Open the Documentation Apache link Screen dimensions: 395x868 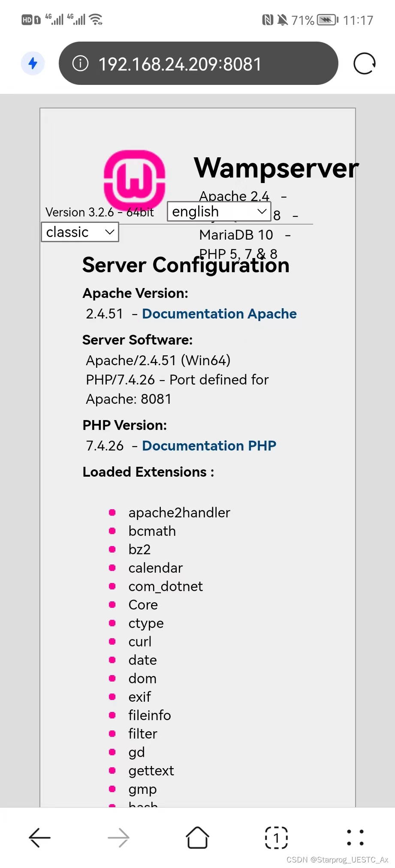(219, 314)
